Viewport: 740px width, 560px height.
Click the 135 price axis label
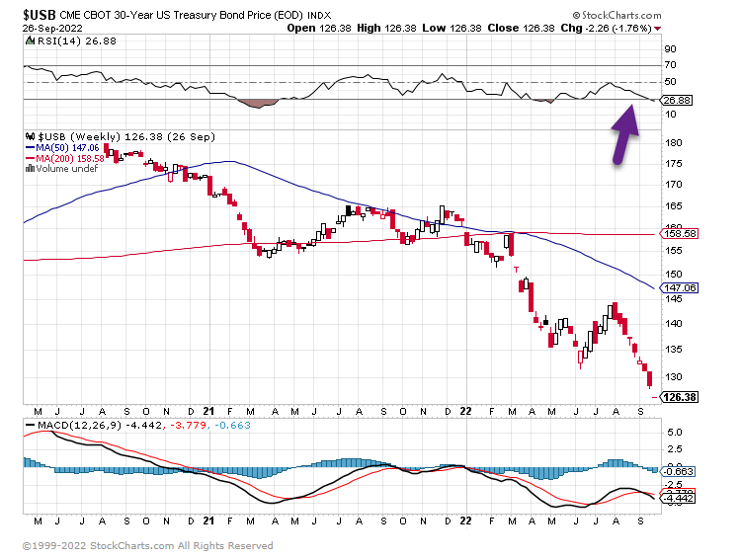click(673, 350)
